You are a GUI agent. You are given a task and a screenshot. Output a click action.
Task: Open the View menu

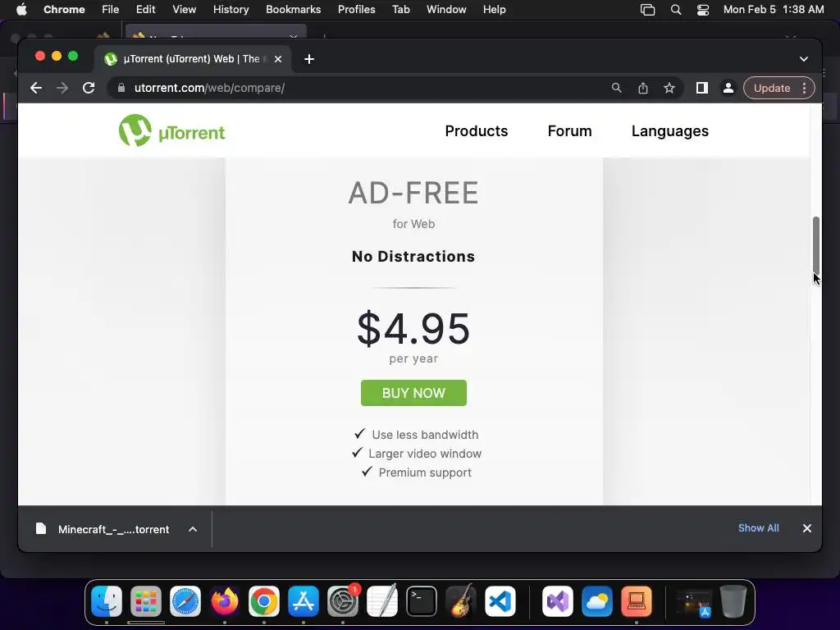click(184, 10)
